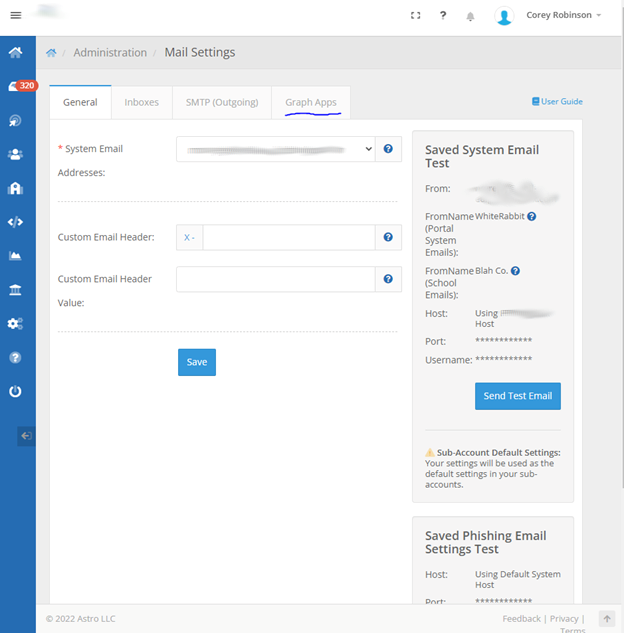Image resolution: width=624 pixels, height=633 pixels.
Task: Click the Custom Email Header input field
Action: (288, 237)
